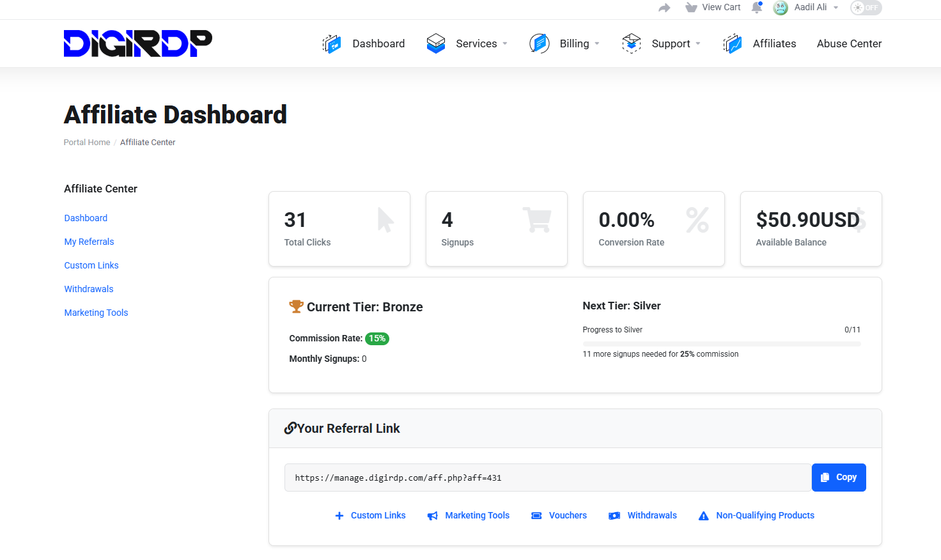Click the "31" Total Clicks value
This screenshot has width=941, height=560.
click(295, 220)
